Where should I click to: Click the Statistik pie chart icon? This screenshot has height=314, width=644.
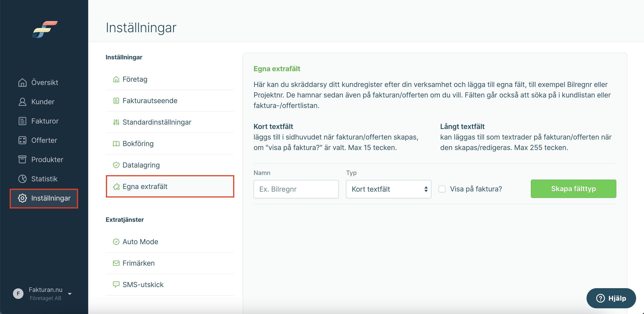[22, 179]
